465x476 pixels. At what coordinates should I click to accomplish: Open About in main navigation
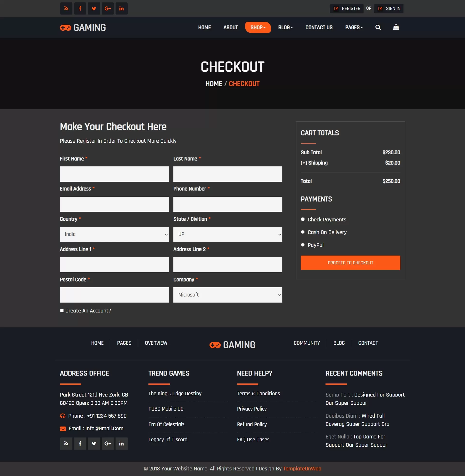[231, 27]
